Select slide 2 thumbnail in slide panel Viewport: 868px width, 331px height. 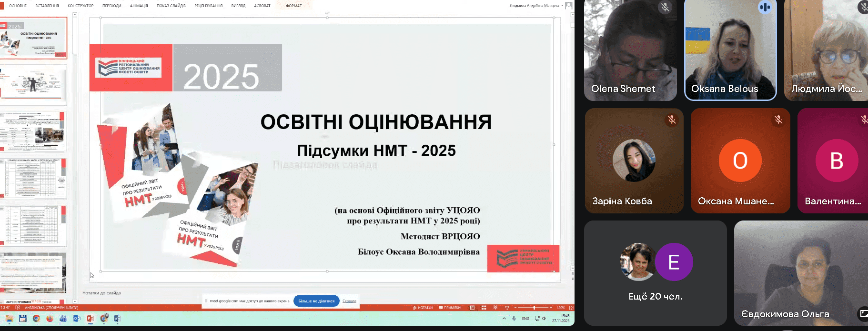[33, 85]
